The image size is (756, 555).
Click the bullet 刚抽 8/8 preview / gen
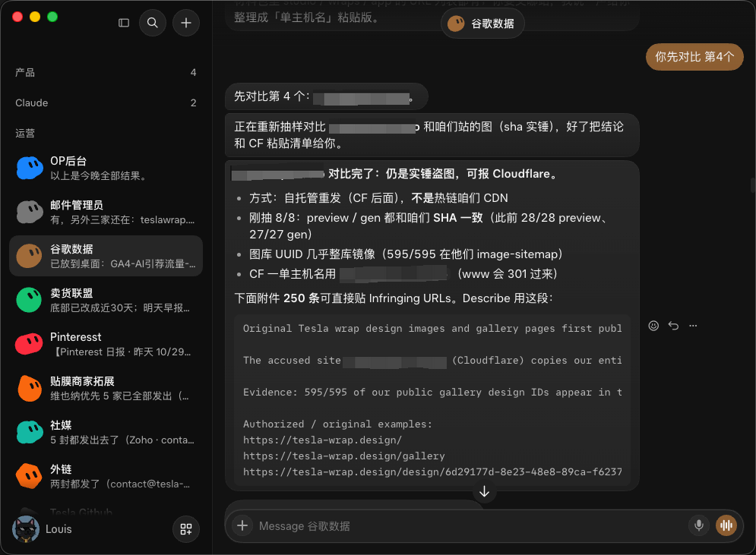pyautogui.click(x=428, y=226)
